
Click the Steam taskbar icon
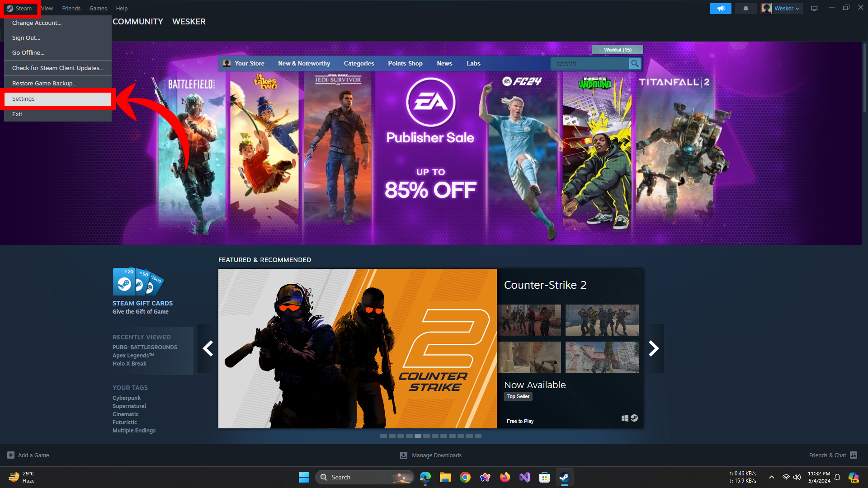pyautogui.click(x=564, y=477)
